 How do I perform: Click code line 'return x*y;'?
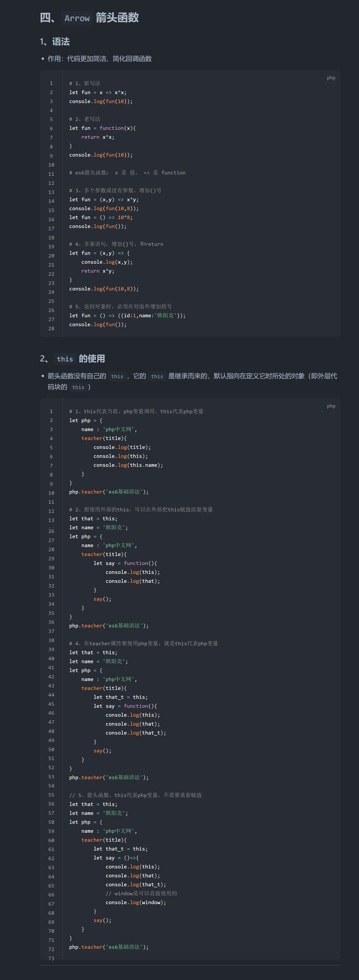tap(98, 271)
